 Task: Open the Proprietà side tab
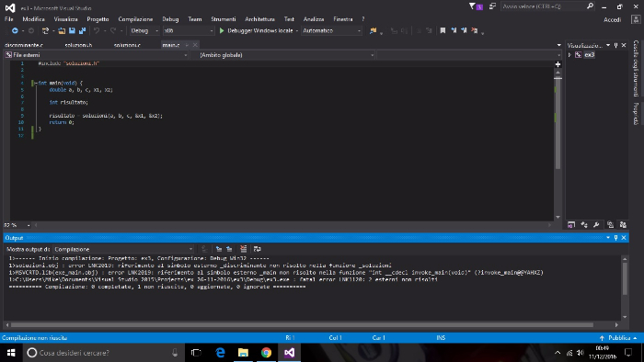click(x=636, y=114)
